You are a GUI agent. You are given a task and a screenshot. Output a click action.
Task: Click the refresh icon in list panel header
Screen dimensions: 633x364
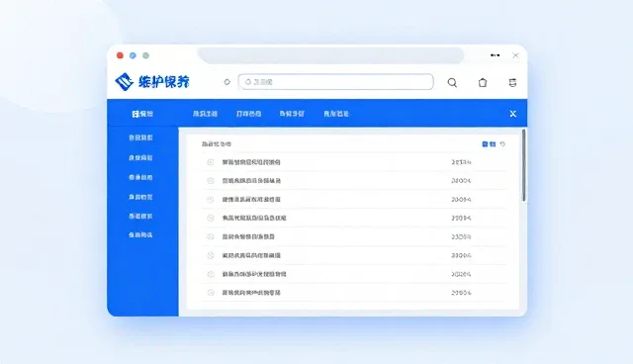502,144
